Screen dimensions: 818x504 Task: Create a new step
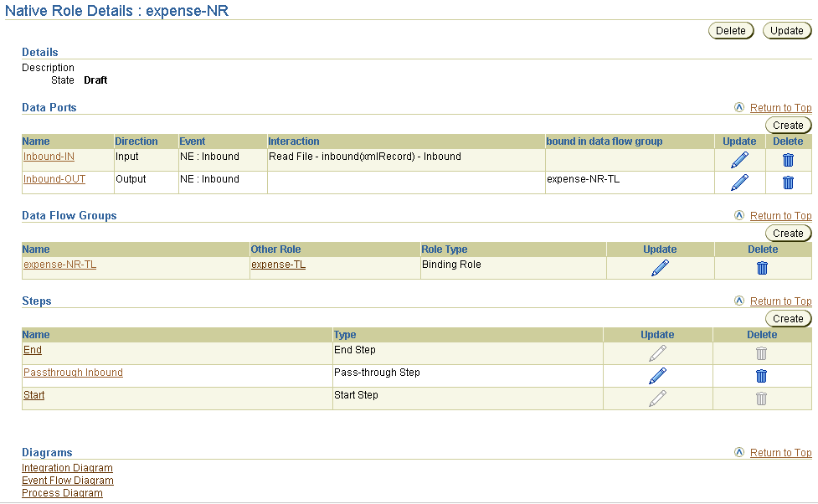(788, 319)
